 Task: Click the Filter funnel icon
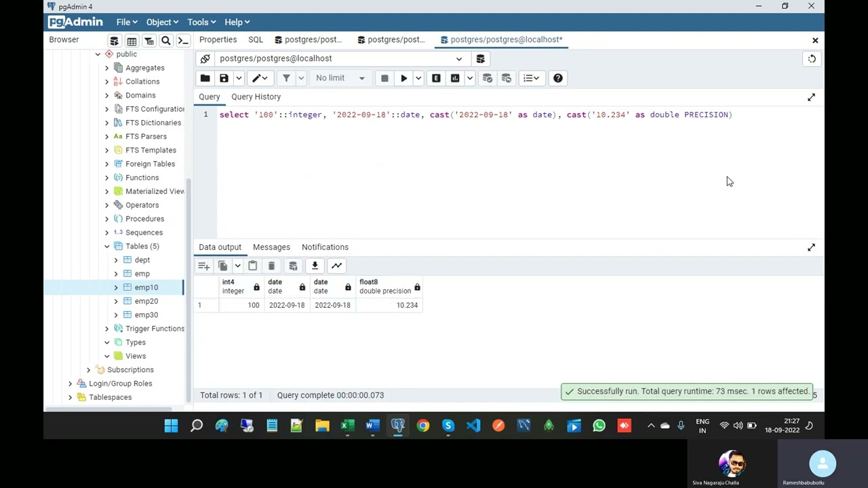tap(286, 78)
